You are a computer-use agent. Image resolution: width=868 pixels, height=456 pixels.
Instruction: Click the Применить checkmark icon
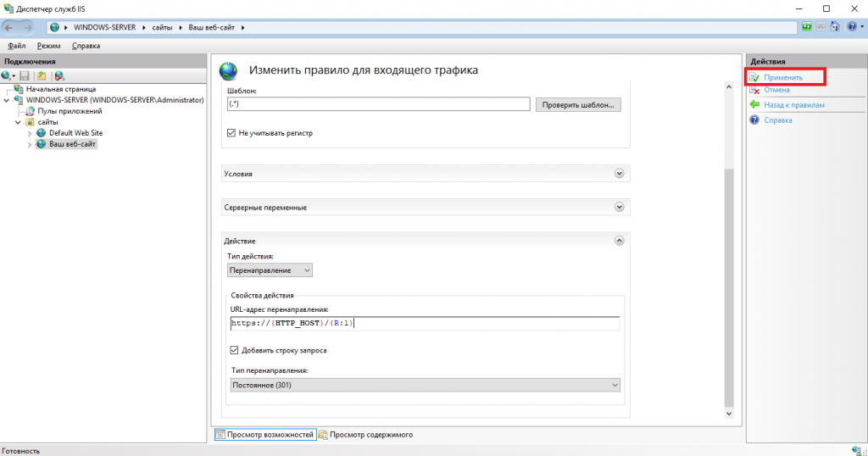[x=754, y=77]
